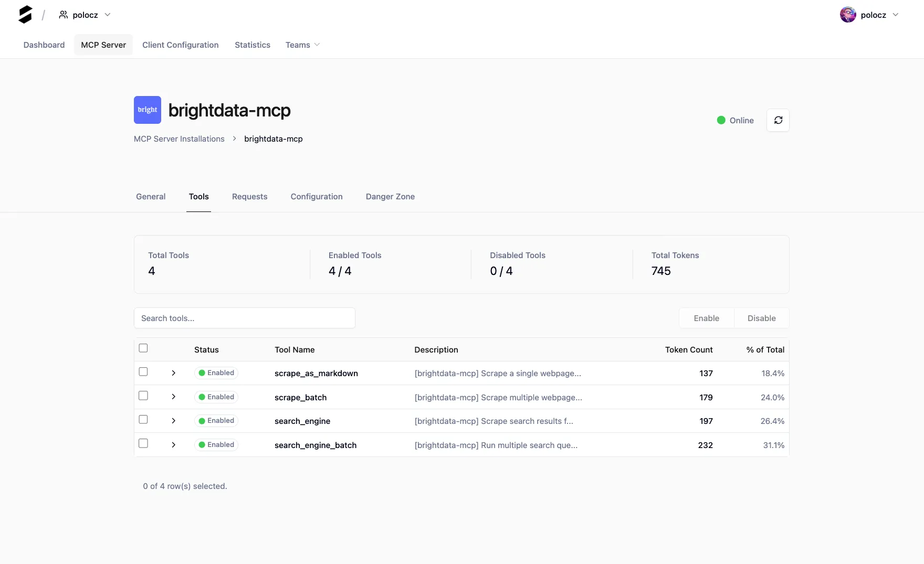Click the breadcrumb chevron after MCP Server Installations
The height and width of the screenshot is (564, 924).
(234, 139)
